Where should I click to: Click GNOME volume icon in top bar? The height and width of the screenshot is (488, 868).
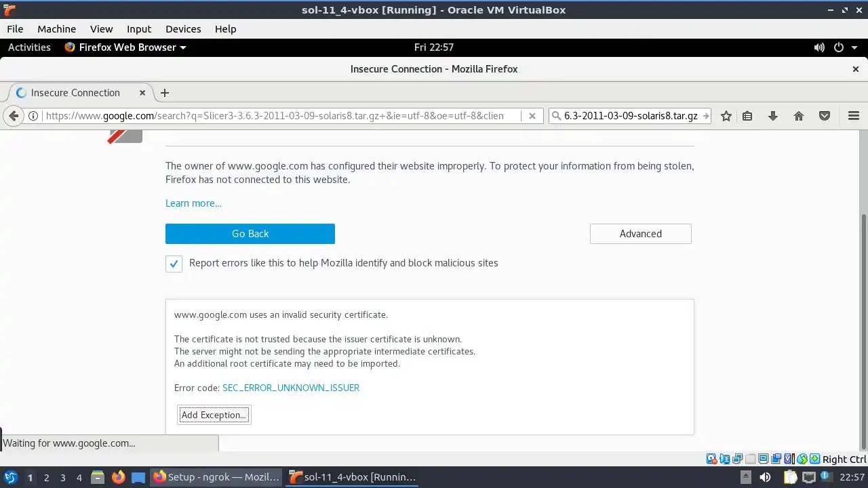click(x=819, y=47)
